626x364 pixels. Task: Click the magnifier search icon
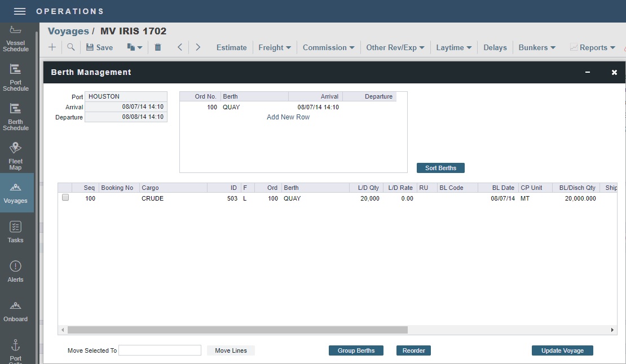tap(70, 47)
